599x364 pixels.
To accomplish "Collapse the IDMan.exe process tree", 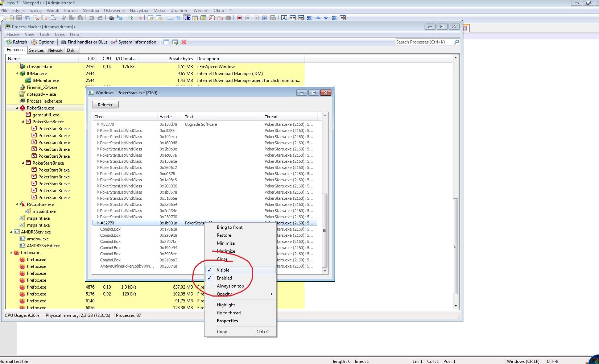I will pos(17,74).
